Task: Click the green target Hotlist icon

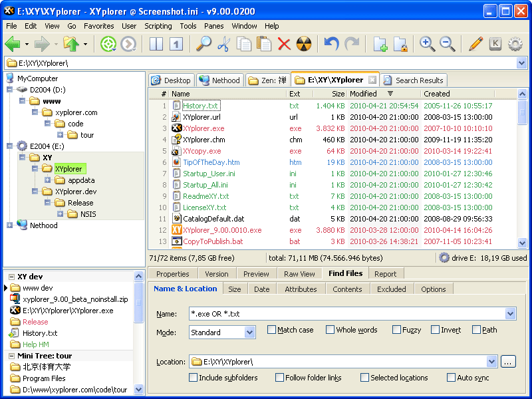Action: 108,44
